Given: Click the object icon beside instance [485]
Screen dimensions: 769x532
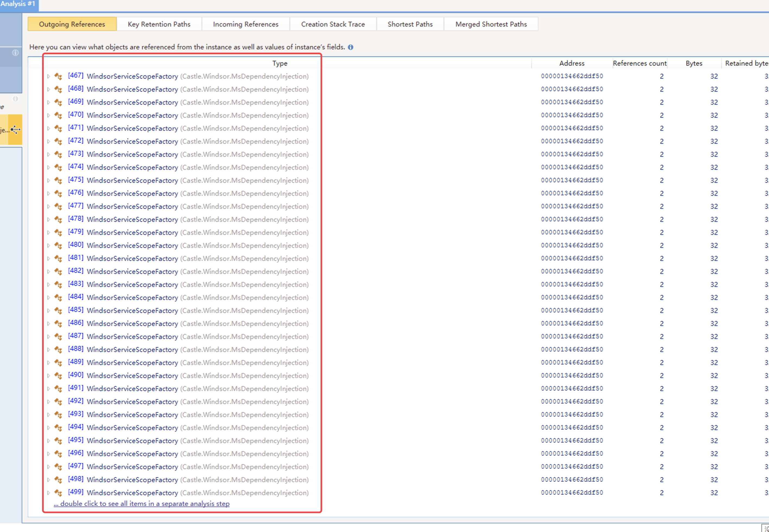Looking at the screenshot, I should click(x=59, y=310).
